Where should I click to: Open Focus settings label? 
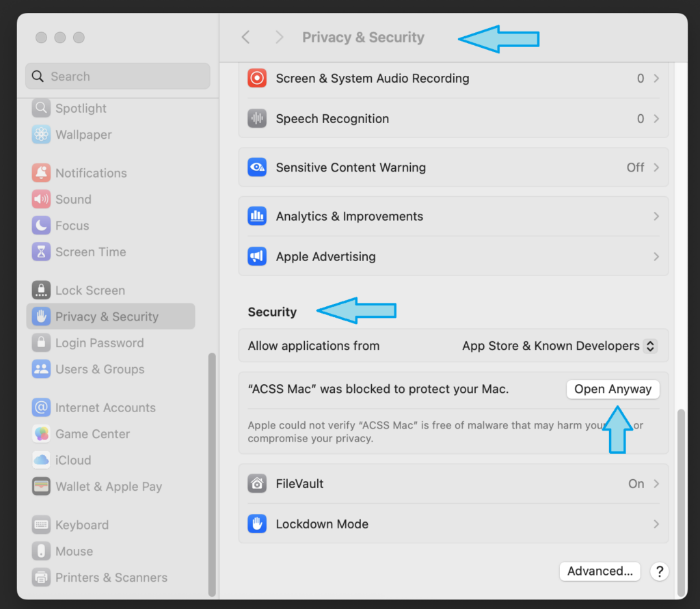pos(72,226)
